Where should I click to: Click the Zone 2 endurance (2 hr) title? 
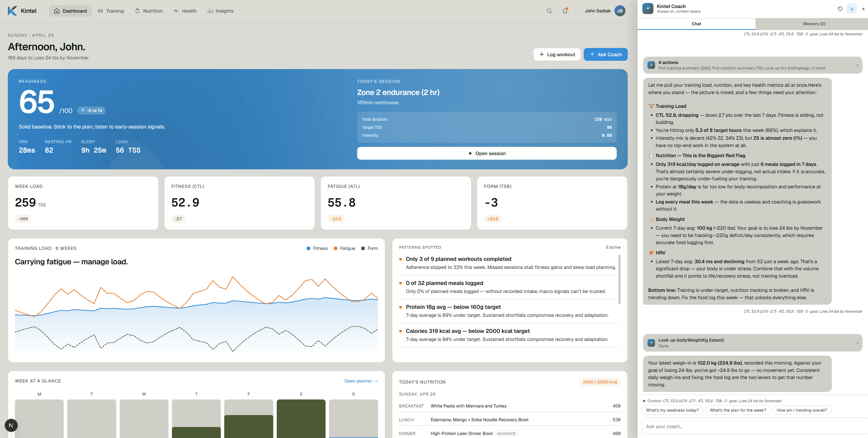[x=398, y=92]
